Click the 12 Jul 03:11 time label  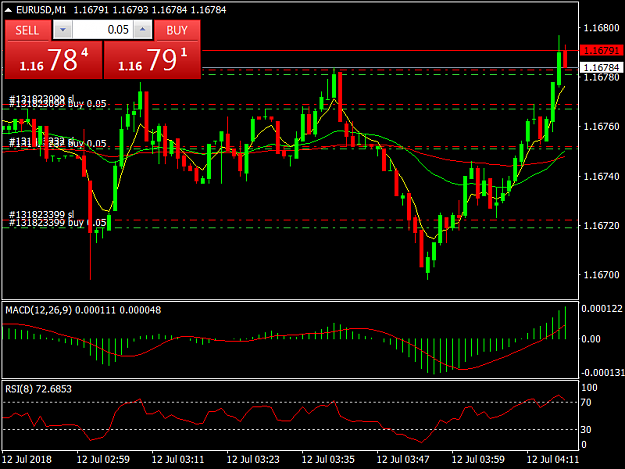click(x=178, y=459)
